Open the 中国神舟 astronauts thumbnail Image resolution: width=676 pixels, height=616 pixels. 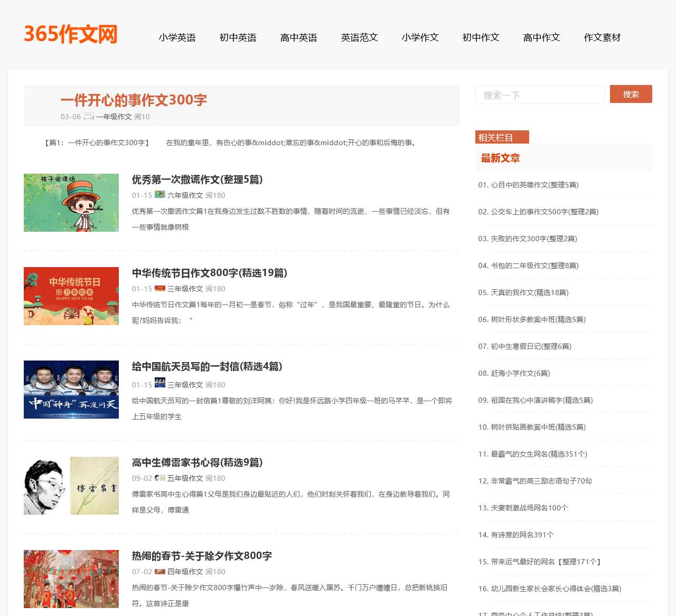click(71, 390)
